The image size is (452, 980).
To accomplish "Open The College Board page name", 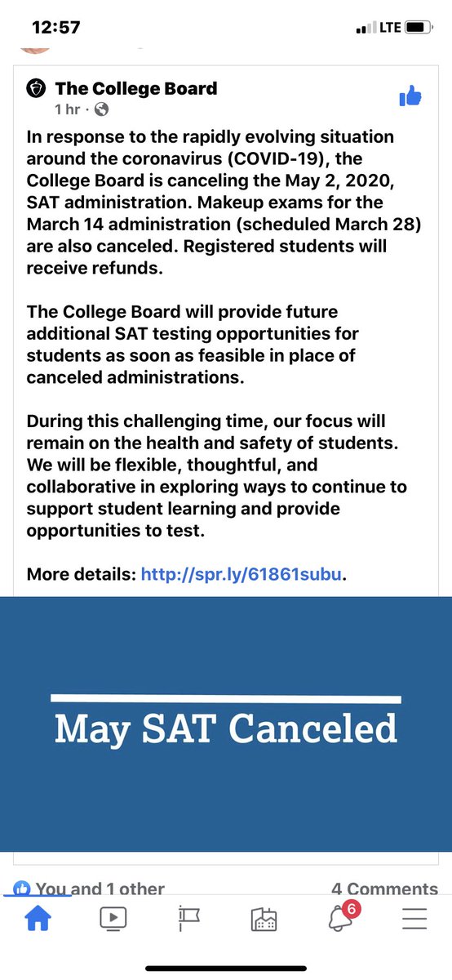I will pos(136,87).
